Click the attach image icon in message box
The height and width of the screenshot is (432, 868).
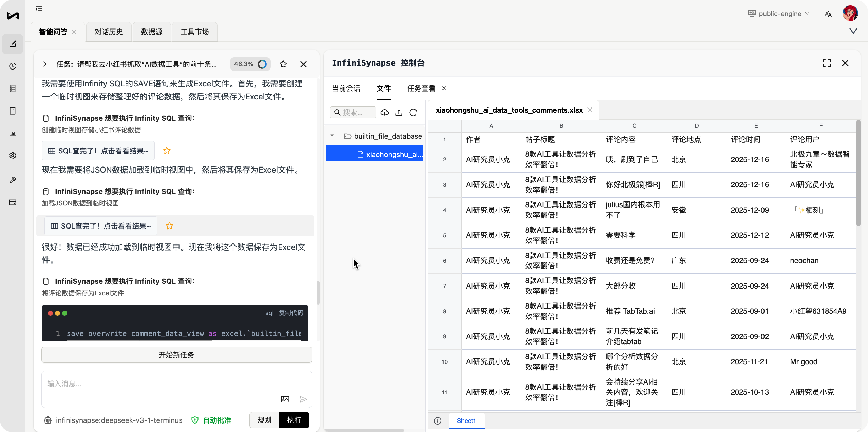[285, 399]
